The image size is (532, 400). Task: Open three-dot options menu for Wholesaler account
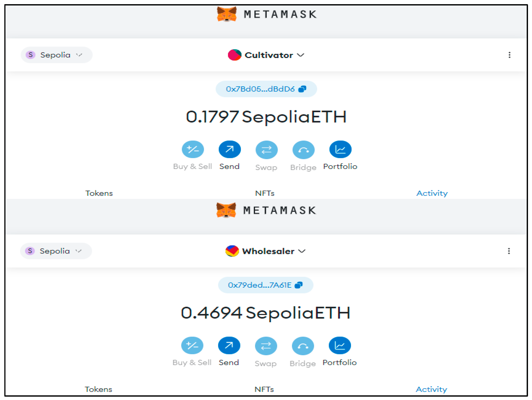coord(509,251)
